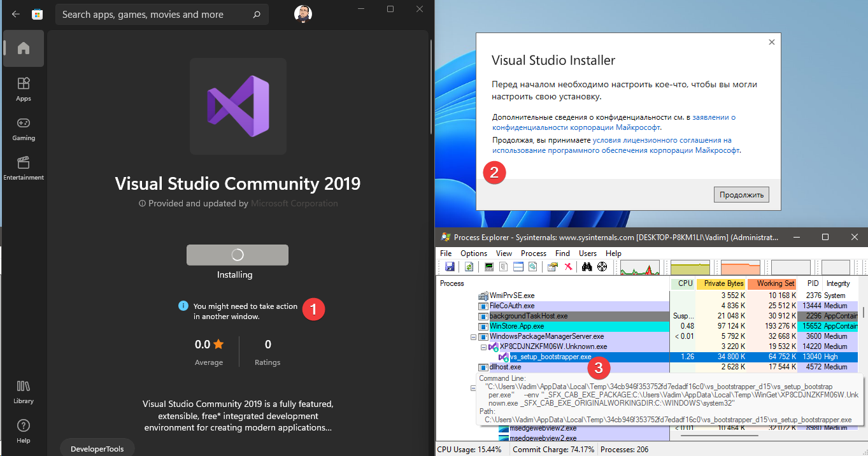Open System Information via the monitor icon
Screen dimensions: 868x456
[x=489, y=267]
